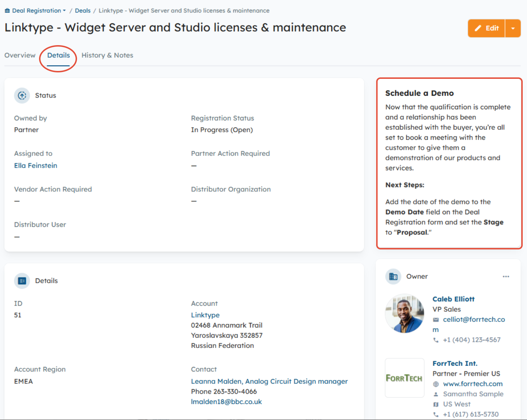Click the ID value '51'

18,315
